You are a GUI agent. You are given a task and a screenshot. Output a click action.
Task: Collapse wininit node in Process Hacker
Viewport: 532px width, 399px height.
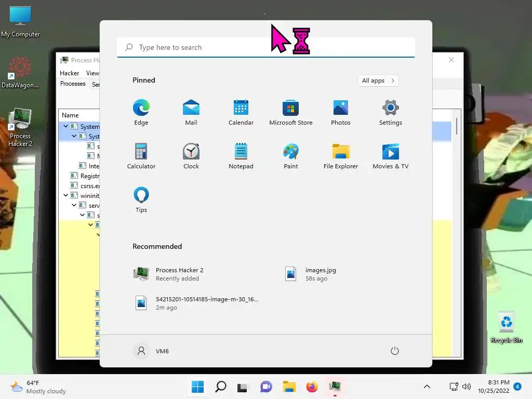pyautogui.click(x=65, y=195)
